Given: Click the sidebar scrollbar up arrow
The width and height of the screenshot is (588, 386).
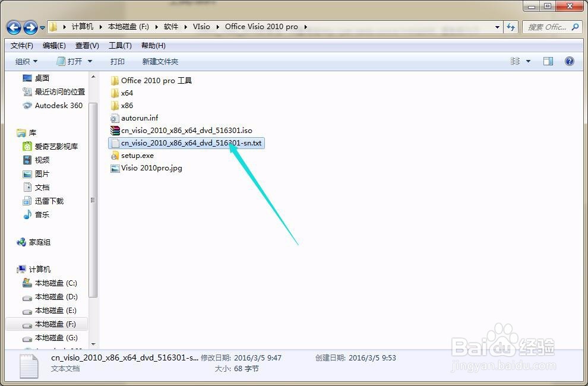Looking at the screenshot, I should coord(93,77).
